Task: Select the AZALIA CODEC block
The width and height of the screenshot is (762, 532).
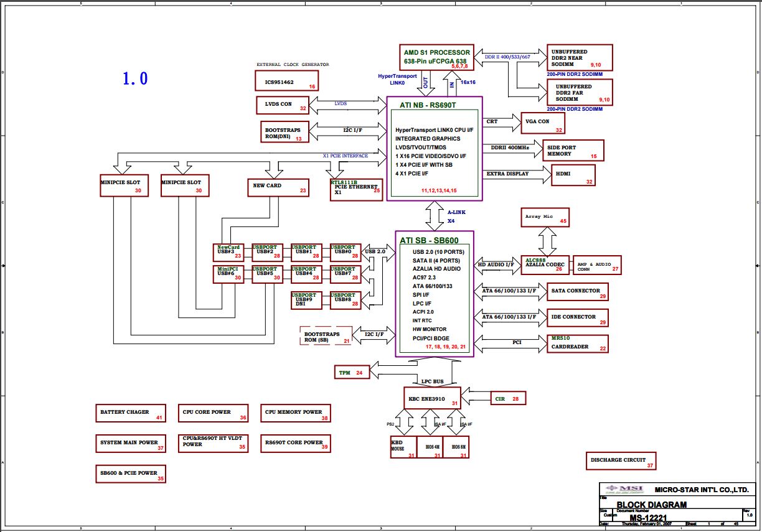Action: coord(545,266)
